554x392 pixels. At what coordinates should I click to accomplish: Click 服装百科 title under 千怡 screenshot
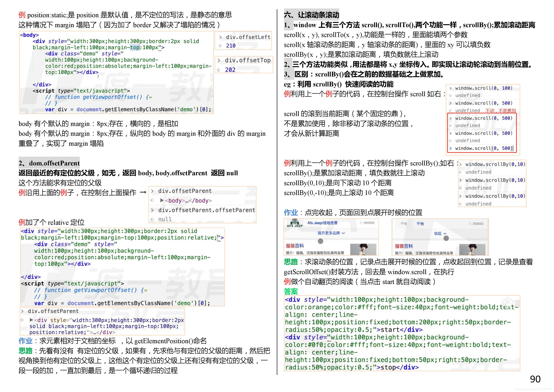point(404,246)
